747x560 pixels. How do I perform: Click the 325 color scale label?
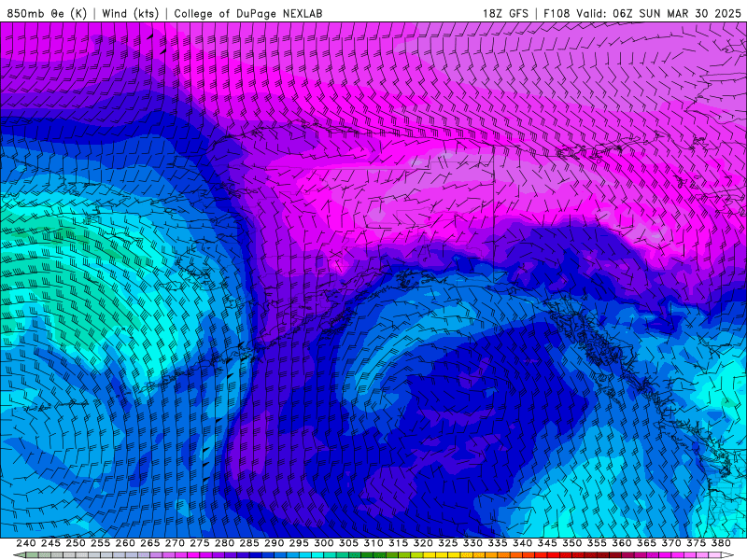[x=448, y=543]
